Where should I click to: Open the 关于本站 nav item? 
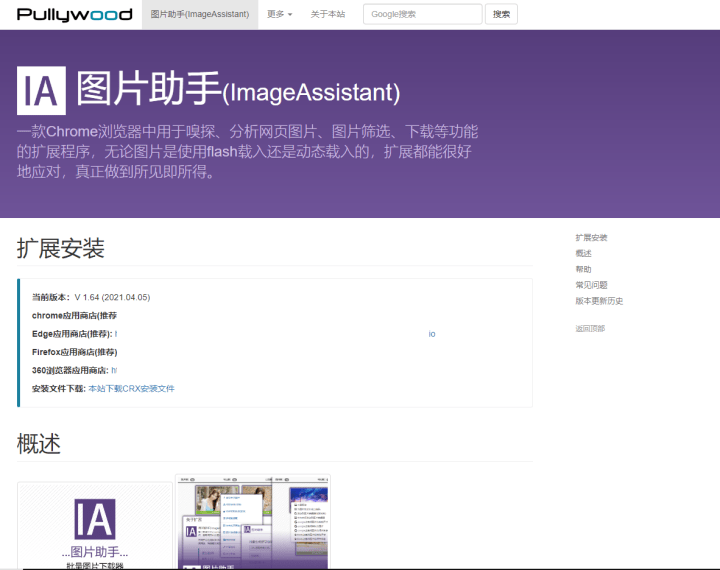(x=328, y=14)
